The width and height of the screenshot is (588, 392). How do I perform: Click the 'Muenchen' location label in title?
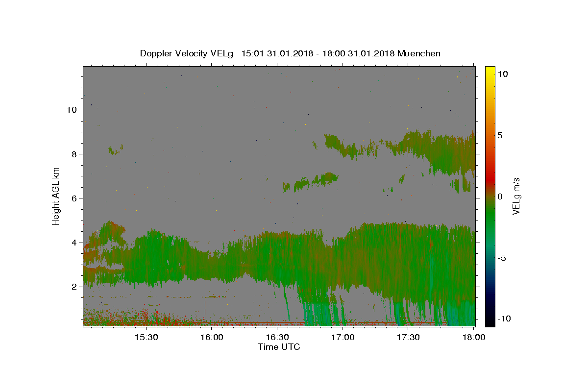point(419,53)
